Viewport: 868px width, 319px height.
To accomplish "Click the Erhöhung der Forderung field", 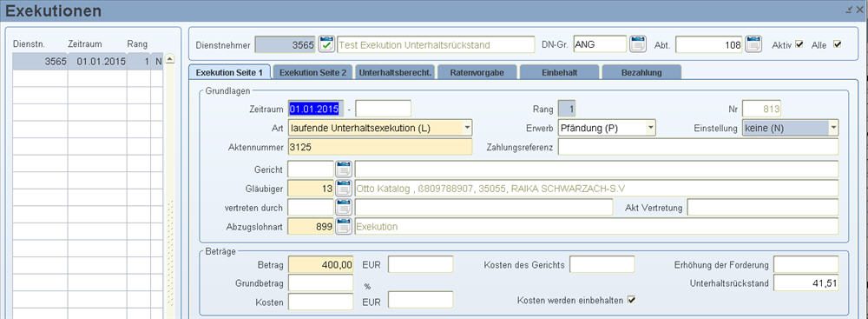I will (806, 264).
